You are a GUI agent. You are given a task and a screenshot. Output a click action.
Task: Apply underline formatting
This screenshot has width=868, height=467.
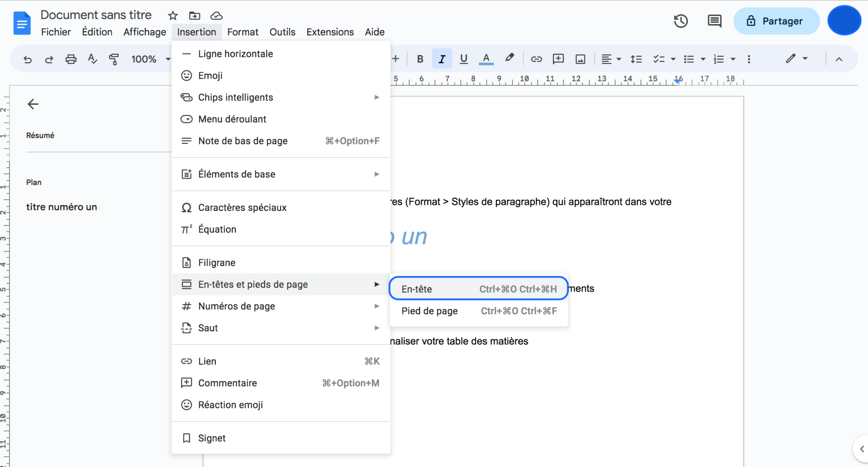pyautogui.click(x=463, y=59)
